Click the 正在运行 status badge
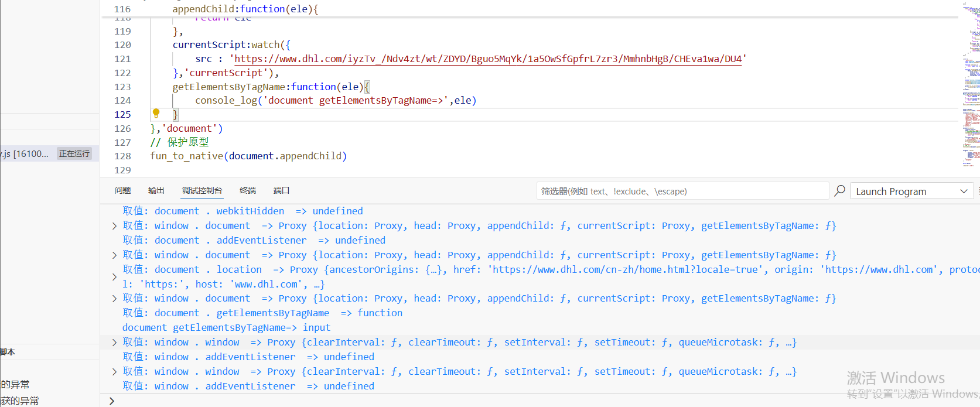 [74, 154]
